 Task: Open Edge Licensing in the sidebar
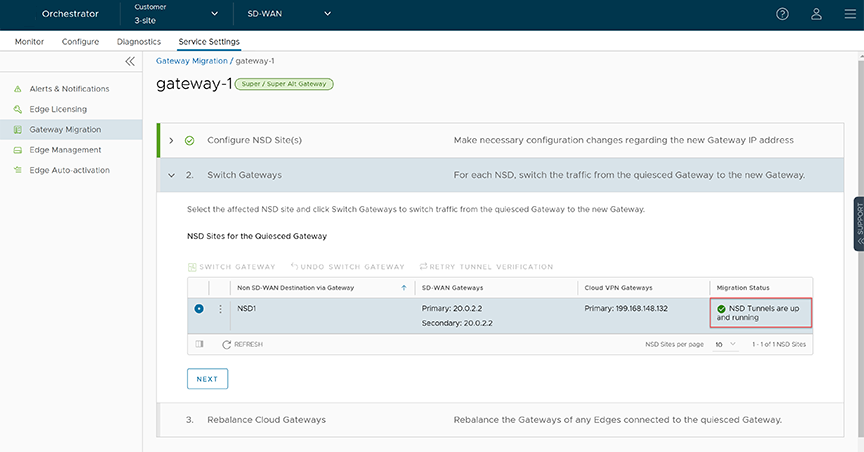pos(58,109)
